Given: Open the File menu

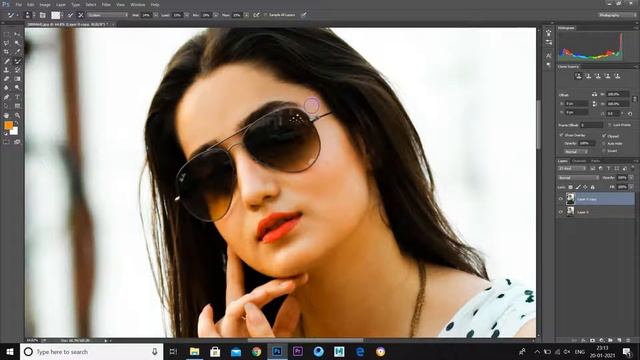Looking at the screenshot, I should pyautogui.click(x=18, y=4).
